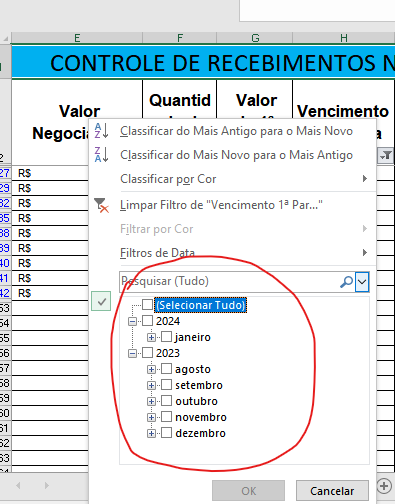Select the novembro tree label
This screenshot has height=504, width=395.
click(201, 417)
